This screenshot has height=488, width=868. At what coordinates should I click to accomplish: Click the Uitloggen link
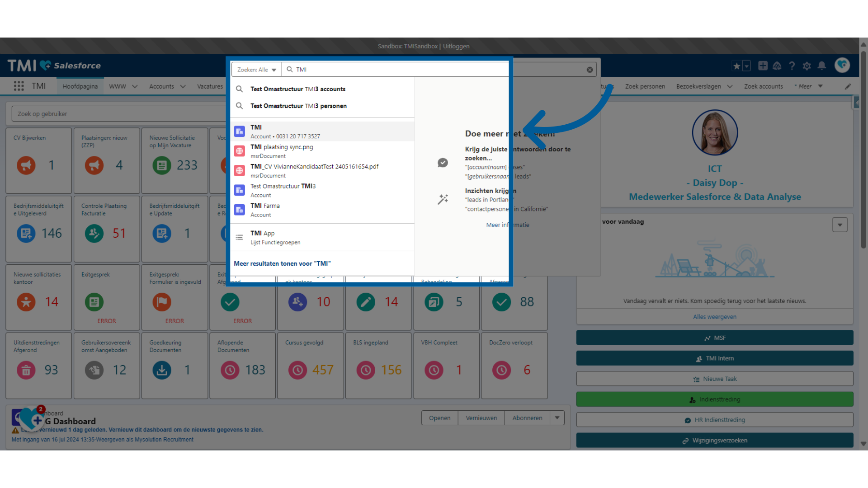(456, 46)
